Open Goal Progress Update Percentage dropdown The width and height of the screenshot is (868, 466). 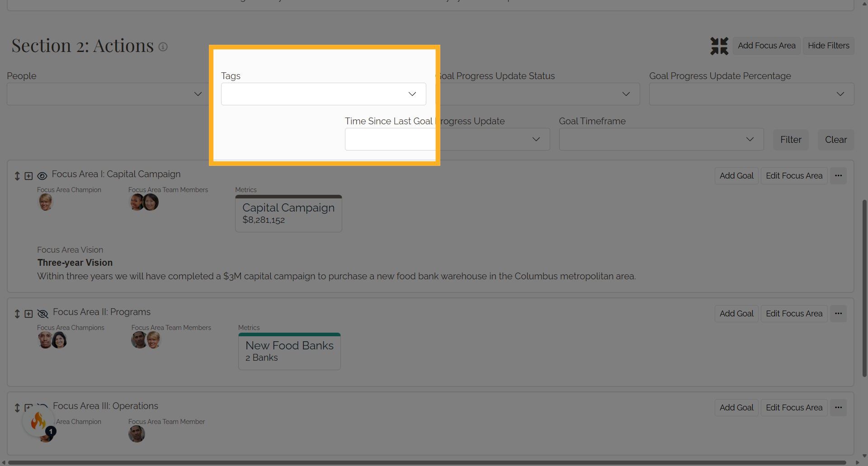pyautogui.click(x=752, y=94)
